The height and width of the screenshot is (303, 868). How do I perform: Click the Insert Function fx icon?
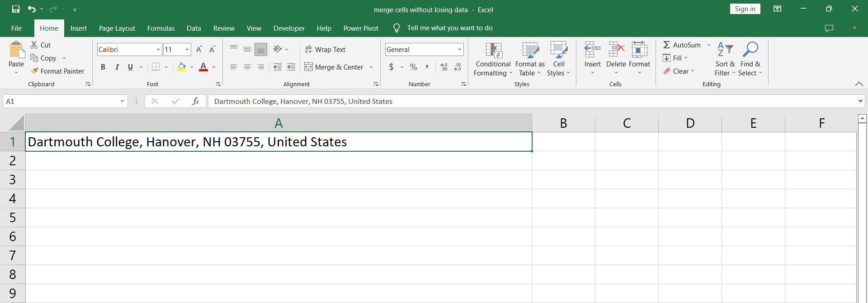(x=195, y=101)
